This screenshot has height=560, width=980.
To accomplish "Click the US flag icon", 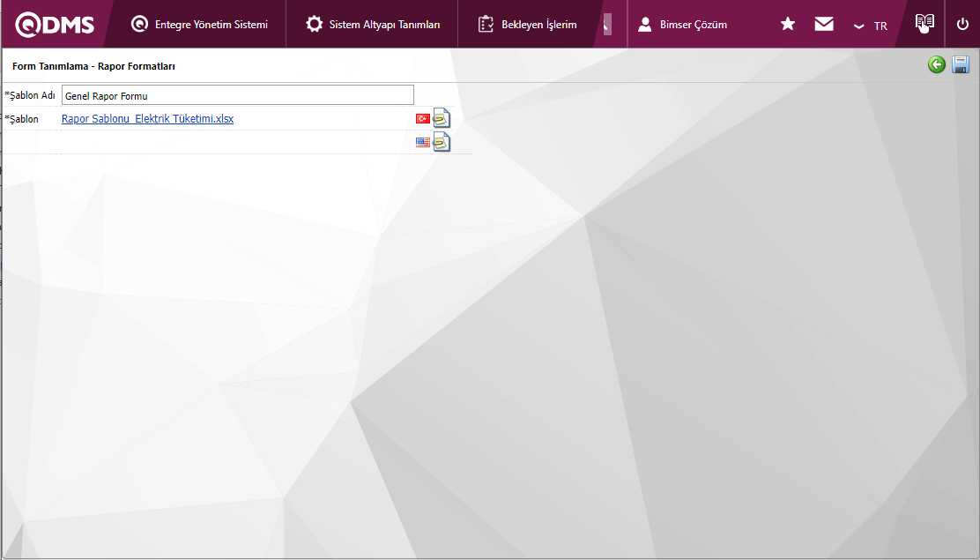I will (423, 142).
